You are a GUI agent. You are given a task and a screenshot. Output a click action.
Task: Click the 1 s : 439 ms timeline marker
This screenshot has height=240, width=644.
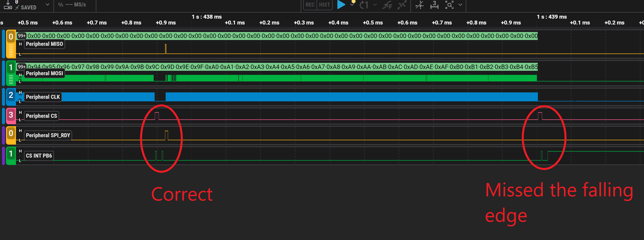552,17
